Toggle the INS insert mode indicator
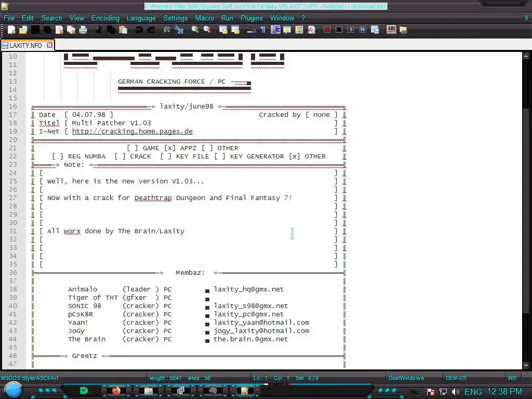The image size is (532, 399). pyautogui.click(x=512, y=378)
